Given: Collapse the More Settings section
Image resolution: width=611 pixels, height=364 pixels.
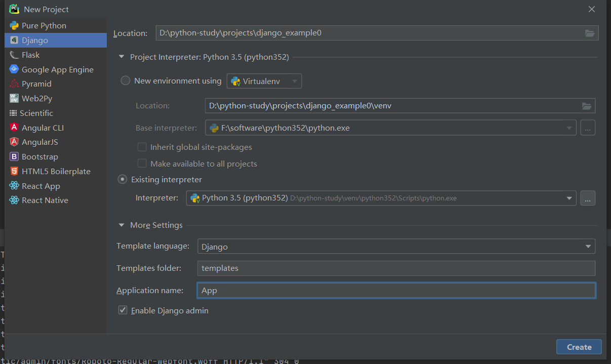Looking at the screenshot, I should [x=121, y=225].
